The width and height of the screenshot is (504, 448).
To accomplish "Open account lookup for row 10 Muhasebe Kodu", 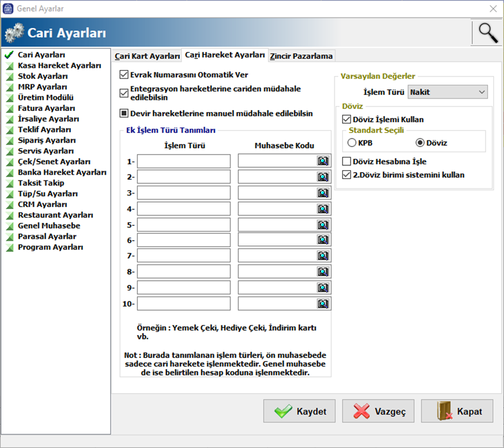I will point(322,304).
